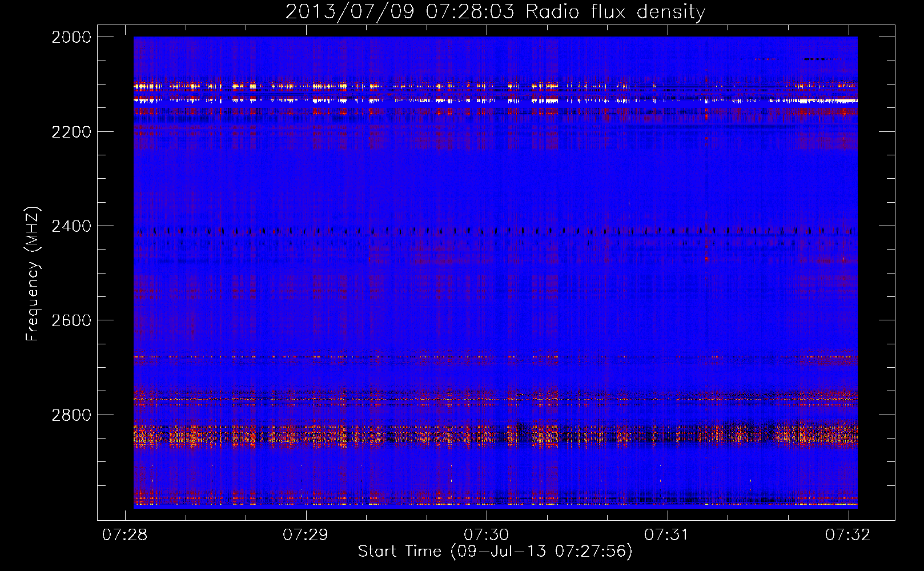Click the 2000 frequency tick label
Image resolution: width=924 pixels, height=571 pixels.
point(71,37)
